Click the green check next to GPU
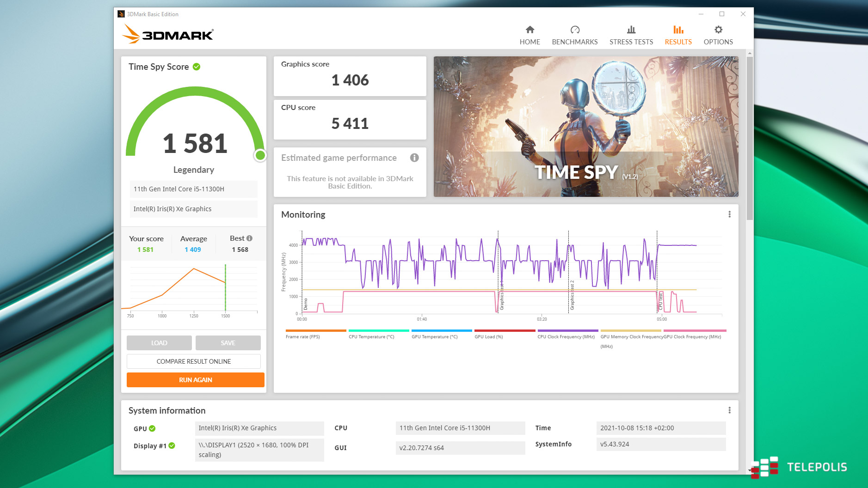This screenshot has width=868, height=488. click(x=152, y=428)
